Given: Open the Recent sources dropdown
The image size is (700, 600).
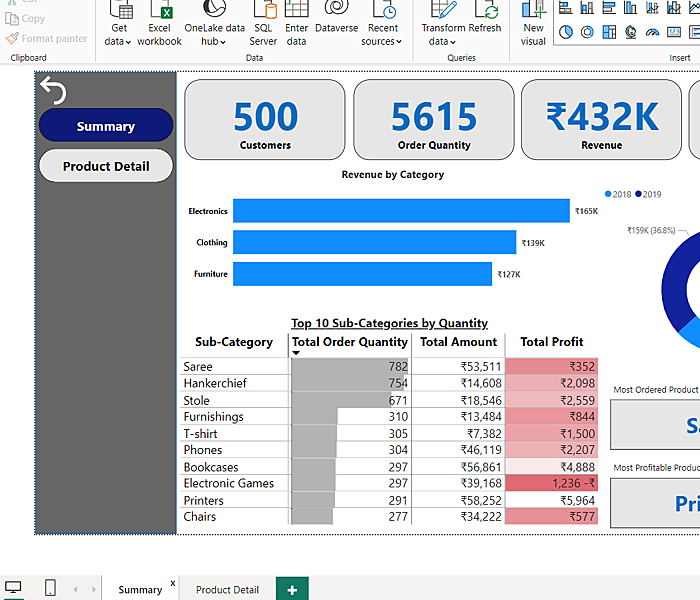Looking at the screenshot, I should pyautogui.click(x=382, y=41).
